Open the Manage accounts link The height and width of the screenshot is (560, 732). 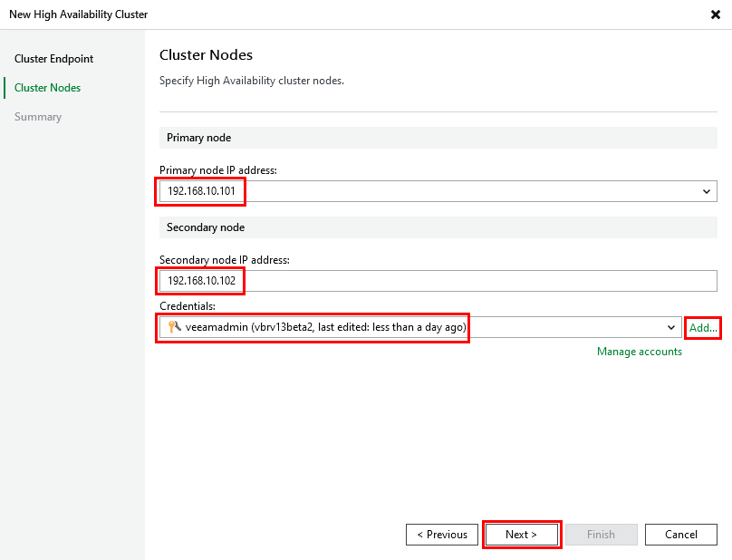[x=639, y=352]
